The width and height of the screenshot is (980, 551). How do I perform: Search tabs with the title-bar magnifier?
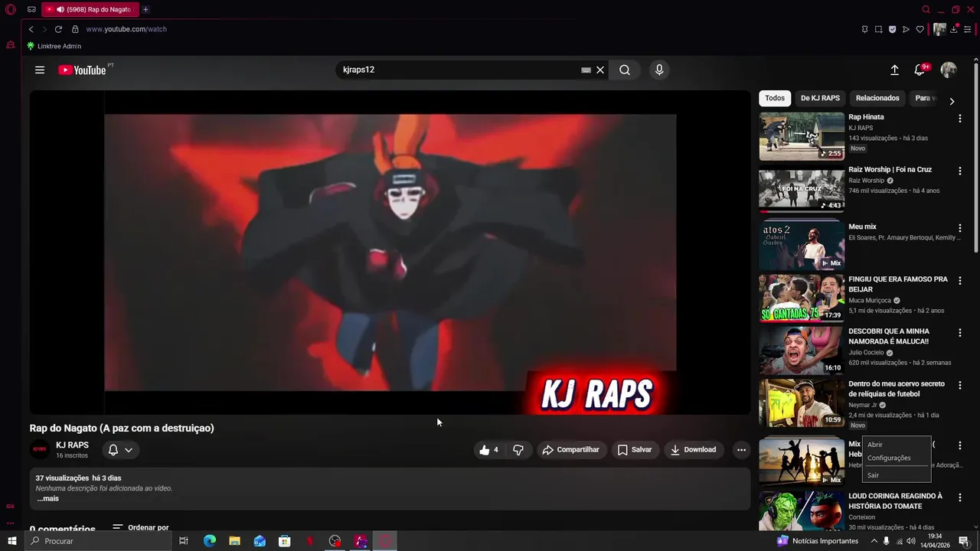point(926,9)
